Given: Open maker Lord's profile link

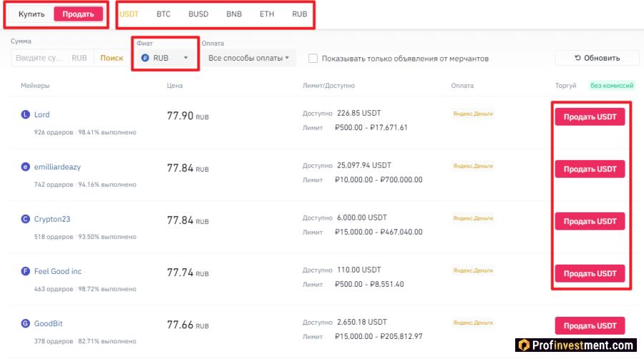Looking at the screenshot, I should click(x=42, y=114).
